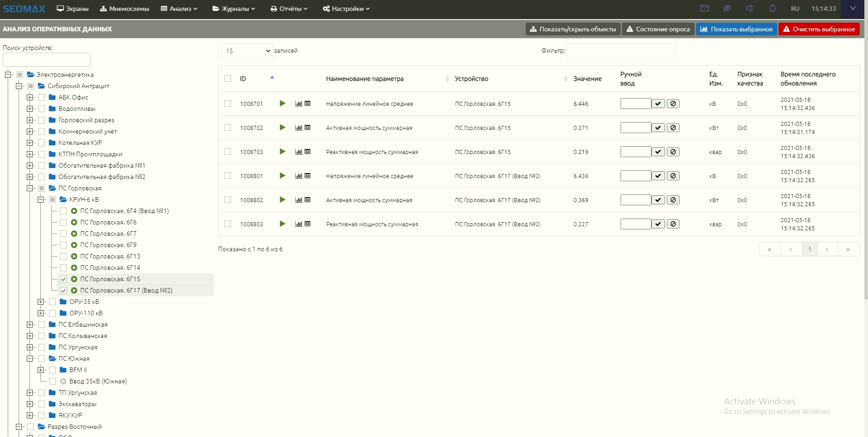
Task: Open the table icon for row 1008703
Action: point(308,152)
